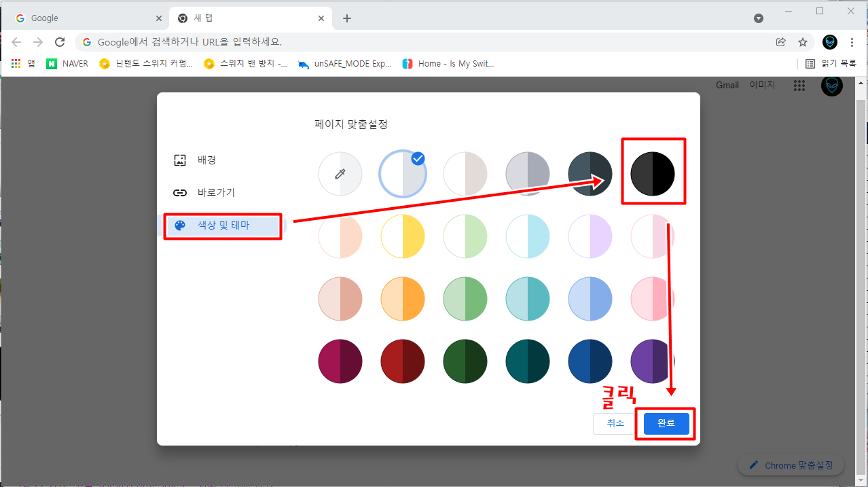Select the light peach color theme

coord(340,236)
